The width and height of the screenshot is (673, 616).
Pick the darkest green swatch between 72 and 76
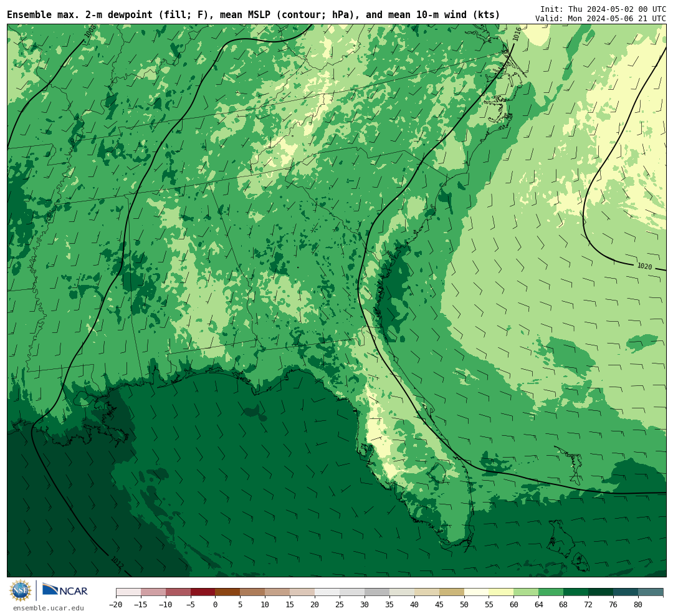tap(601, 592)
